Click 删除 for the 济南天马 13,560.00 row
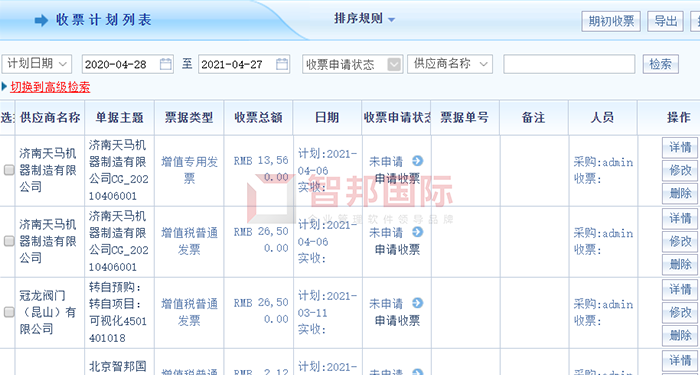This screenshot has width=700, height=375. (x=680, y=193)
